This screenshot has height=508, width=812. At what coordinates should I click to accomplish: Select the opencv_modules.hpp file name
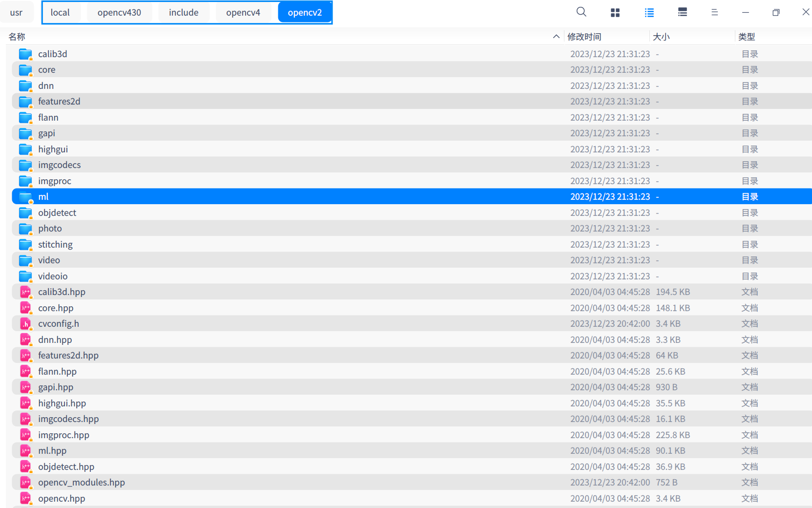(x=82, y=483)
